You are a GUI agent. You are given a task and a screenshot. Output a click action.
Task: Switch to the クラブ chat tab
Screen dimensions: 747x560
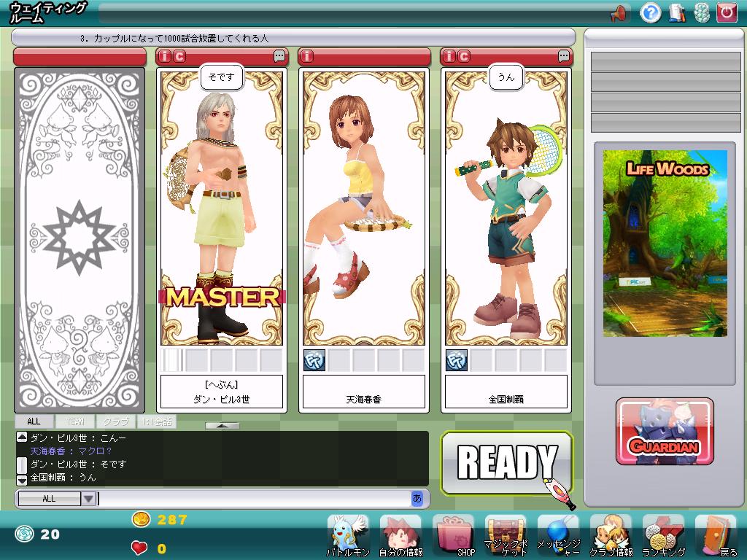(x=115, y=421)
